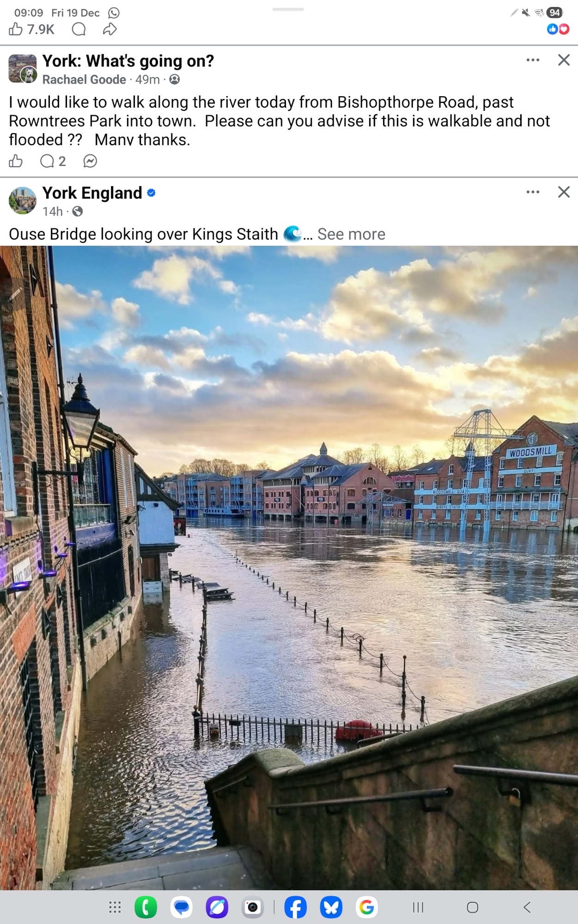Send Rachael Goode's post via Messenger
The width and height of the screenshot is (578, 924).
tap(90, 161)
